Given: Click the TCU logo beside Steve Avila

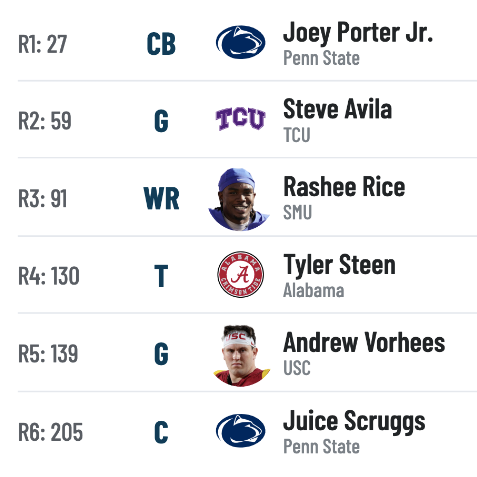Looking at the screenshot, I should pos(240,119).
